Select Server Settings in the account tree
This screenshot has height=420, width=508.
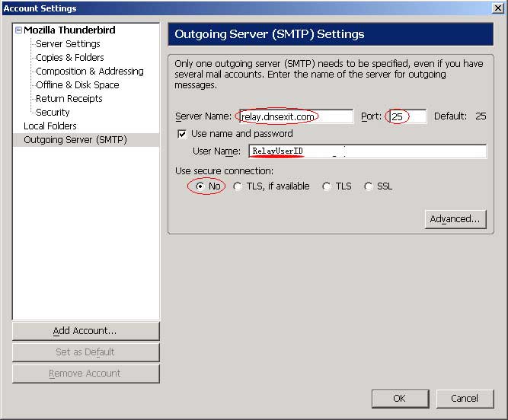[68, 44]
